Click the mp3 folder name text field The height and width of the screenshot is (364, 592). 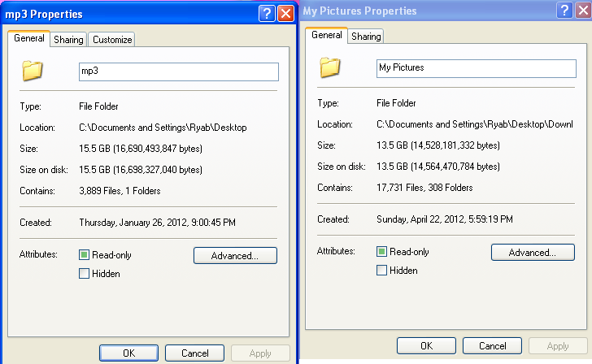178,71
